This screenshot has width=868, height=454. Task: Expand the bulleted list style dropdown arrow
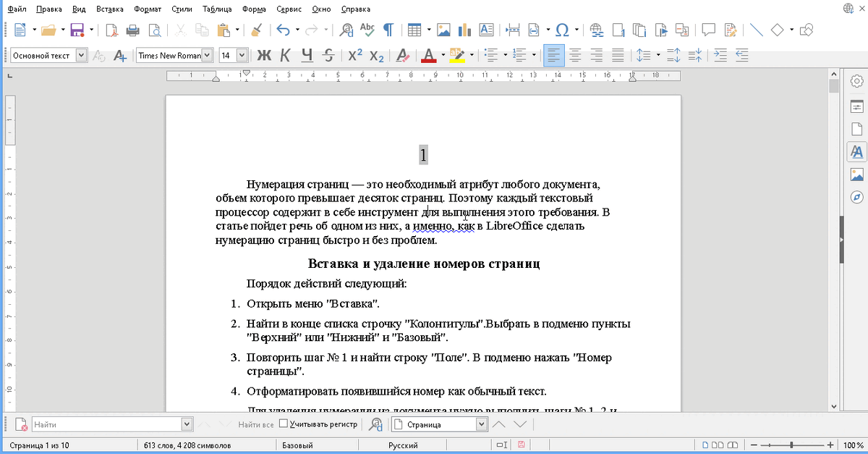tap(504, 55)
